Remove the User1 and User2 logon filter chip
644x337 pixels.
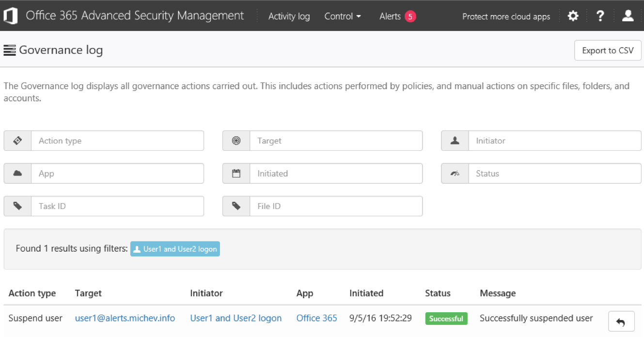pyautogui.click(x=174, y=249)
